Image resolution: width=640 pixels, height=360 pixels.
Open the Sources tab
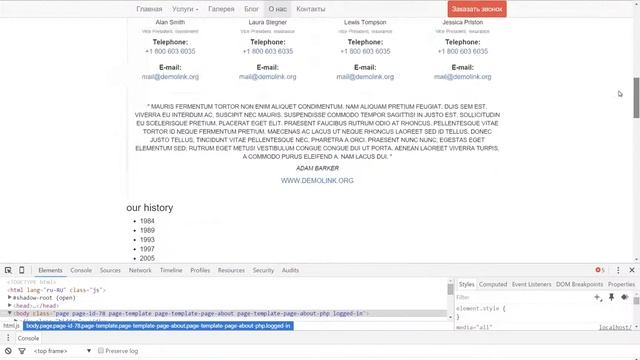pos(110,270)
